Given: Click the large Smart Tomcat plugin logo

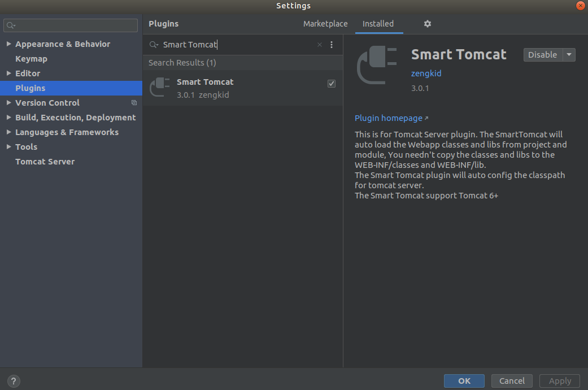Looking at the screenshot, I should [x=377, y=65].
